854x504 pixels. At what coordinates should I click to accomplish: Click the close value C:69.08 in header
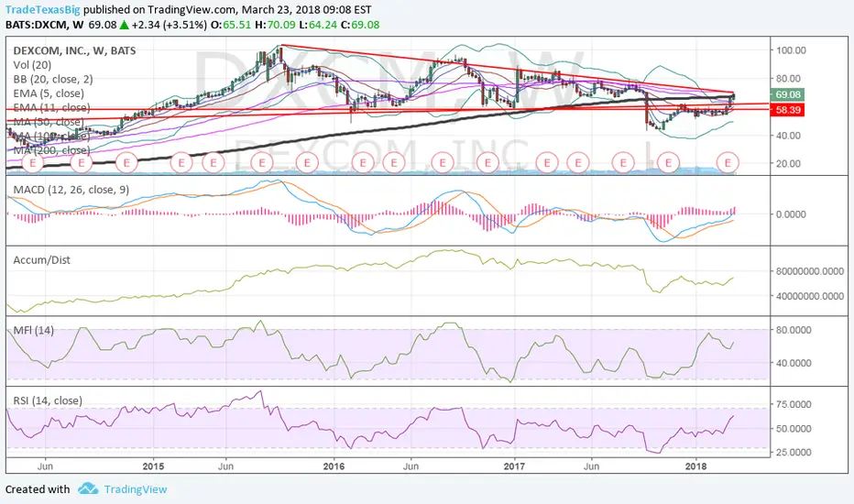[x=360, y=25]
